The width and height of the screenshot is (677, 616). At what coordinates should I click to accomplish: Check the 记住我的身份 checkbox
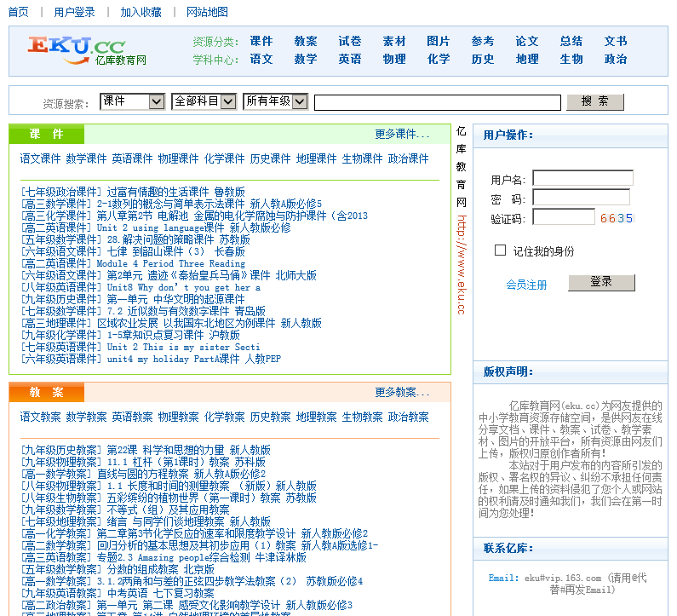point(500,250)
